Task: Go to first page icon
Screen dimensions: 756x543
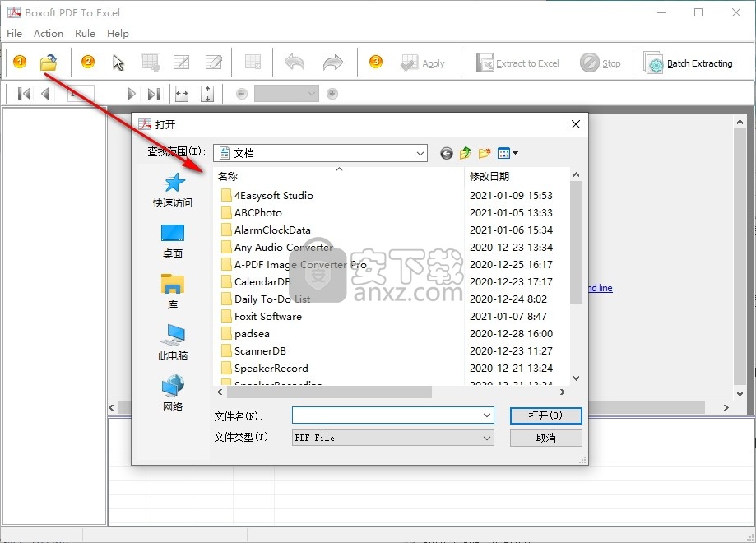Action: [x=24, y=94]
